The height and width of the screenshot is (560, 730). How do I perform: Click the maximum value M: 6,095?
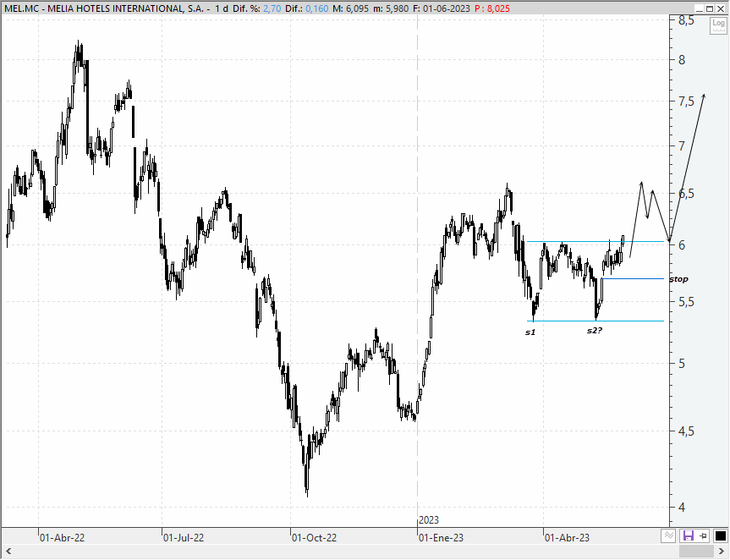(351, 8)
